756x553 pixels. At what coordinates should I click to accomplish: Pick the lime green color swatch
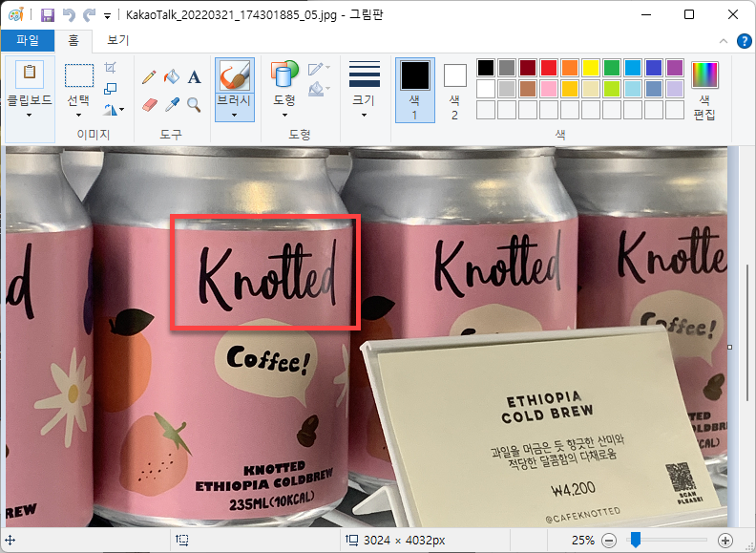click(611, 89)
